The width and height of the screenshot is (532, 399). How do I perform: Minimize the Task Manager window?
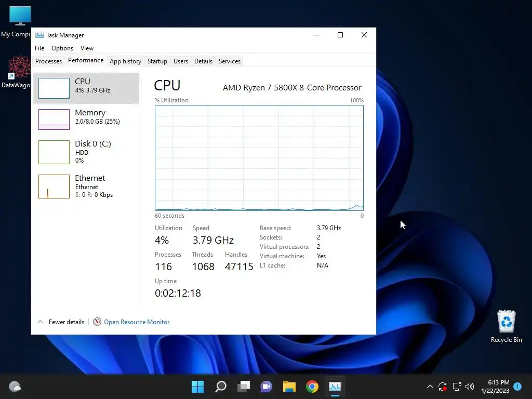click(317, 35)
